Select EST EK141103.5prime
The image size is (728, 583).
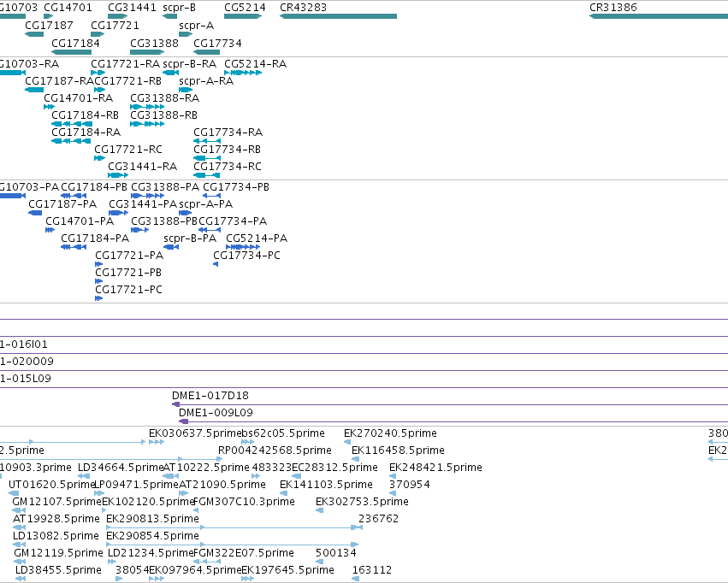(x=327, y=485)
